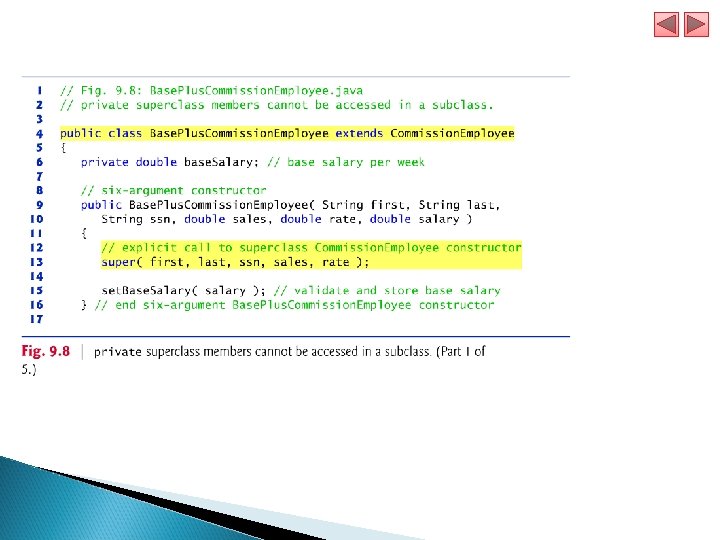
Task: Click the 'Fig. 9.8' caption label
Action: [45, 351]
